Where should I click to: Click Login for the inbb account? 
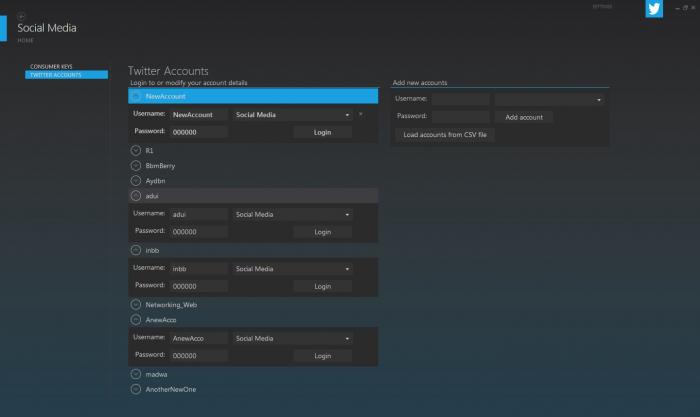coord(322,286)
